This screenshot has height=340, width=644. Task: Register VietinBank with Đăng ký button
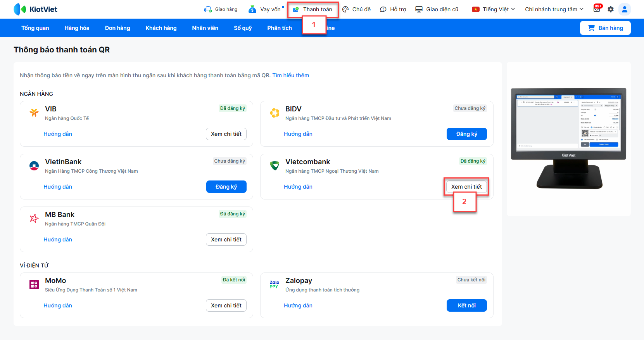pyautogui.click(x=226, y=187)
